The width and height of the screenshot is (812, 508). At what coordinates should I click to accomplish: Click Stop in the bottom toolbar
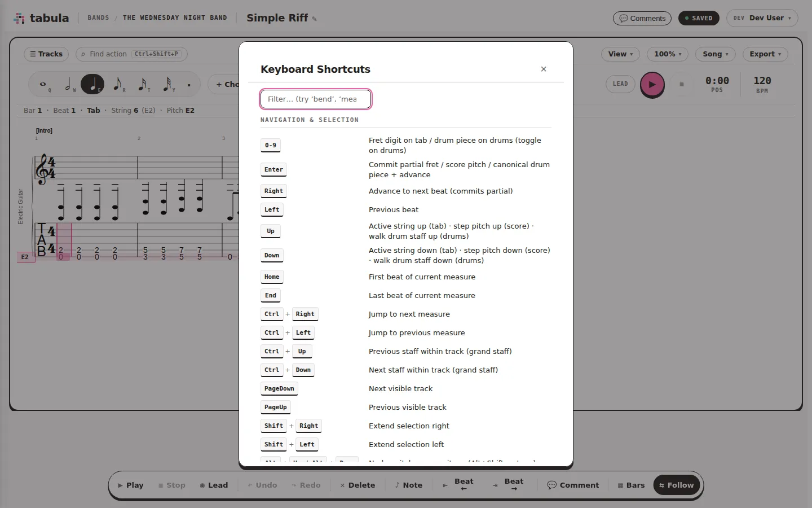(171, 485)
